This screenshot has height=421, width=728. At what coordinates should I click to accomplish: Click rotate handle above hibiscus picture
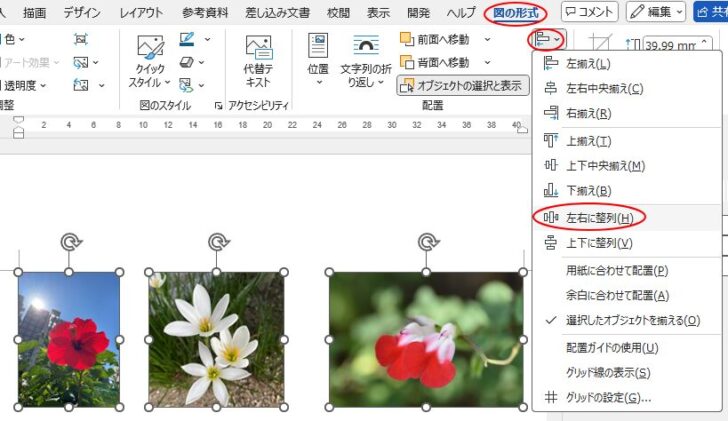[x=71, y=242]
